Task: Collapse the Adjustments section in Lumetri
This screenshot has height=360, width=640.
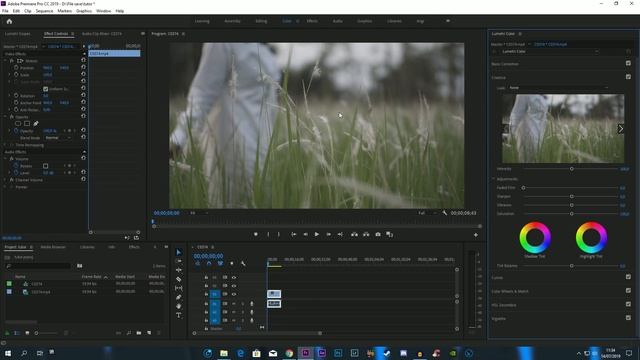Action: click(493, 179)
